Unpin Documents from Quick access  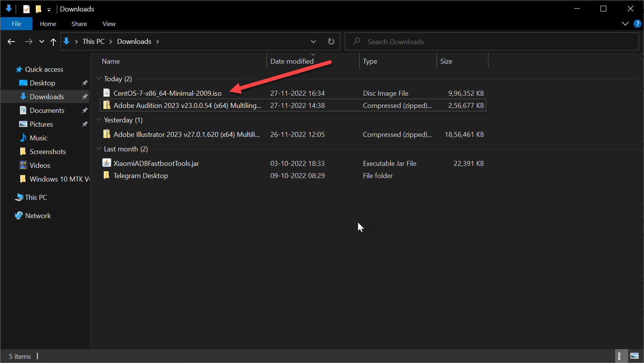(x=84, y=110)
